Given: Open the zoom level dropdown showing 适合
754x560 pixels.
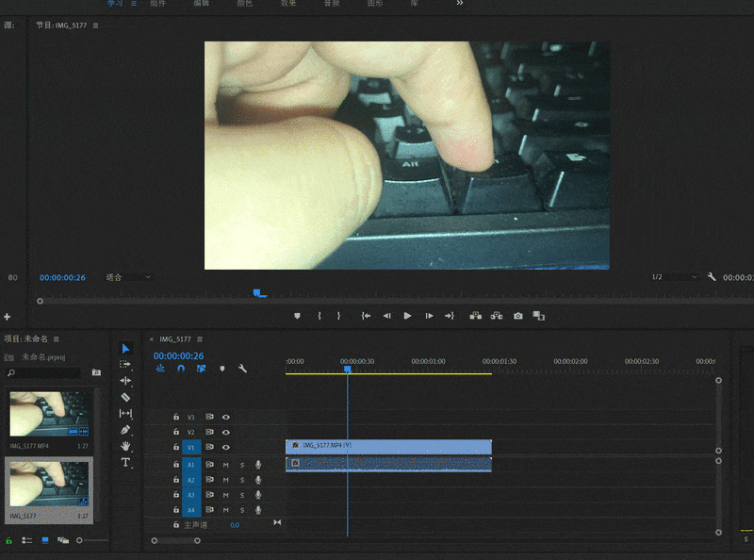Looking at the screenshot, I should 127,277.
